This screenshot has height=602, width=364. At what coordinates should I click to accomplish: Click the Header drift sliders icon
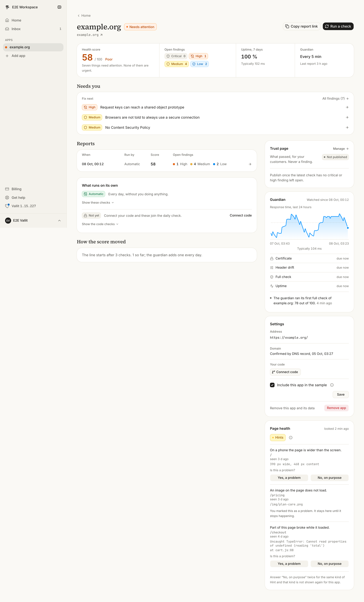point(272,267)
